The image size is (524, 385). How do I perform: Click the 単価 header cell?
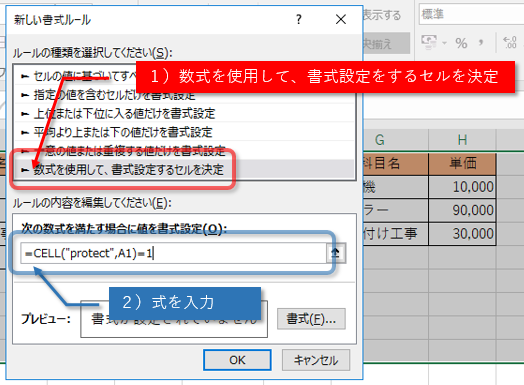[x=462, y=164]
